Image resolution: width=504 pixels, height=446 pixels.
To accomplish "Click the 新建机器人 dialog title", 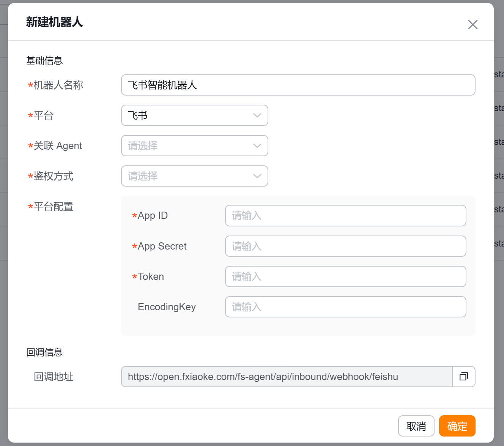I will point(55,22).
